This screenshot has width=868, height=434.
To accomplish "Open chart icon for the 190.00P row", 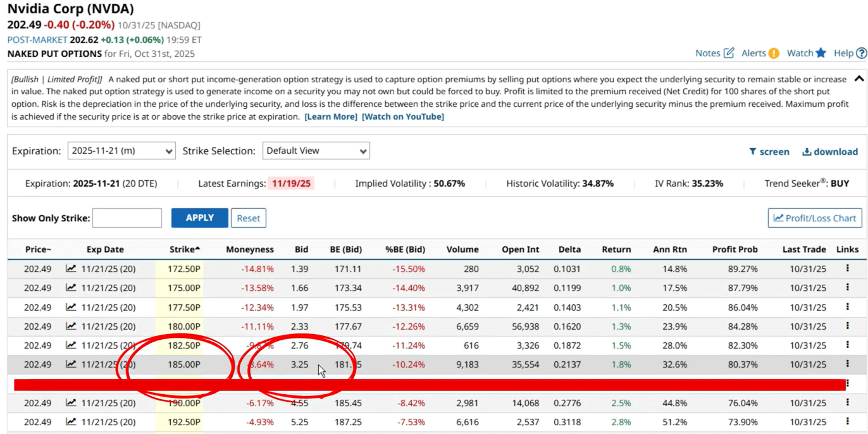I will pos(71,403).
